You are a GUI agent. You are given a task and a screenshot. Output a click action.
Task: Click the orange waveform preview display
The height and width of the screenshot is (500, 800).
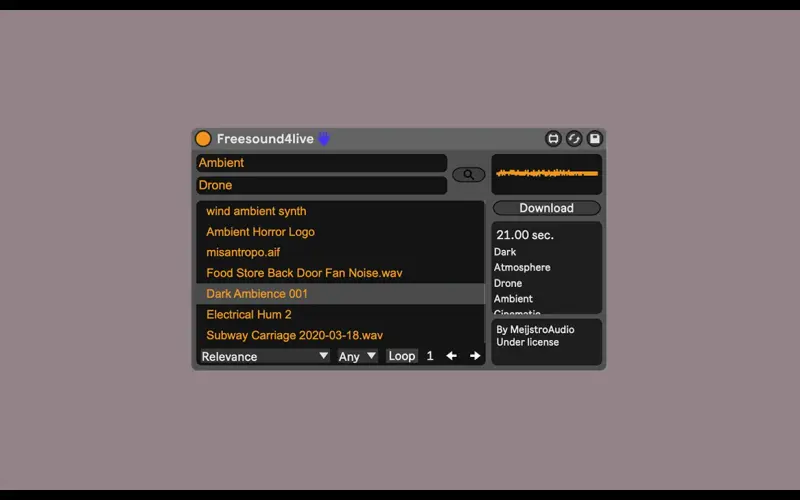546,174
